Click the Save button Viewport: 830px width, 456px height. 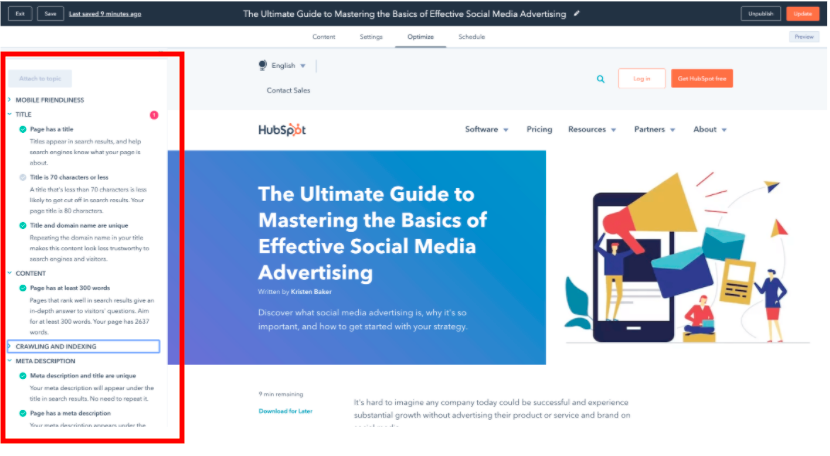coord(50,14)
